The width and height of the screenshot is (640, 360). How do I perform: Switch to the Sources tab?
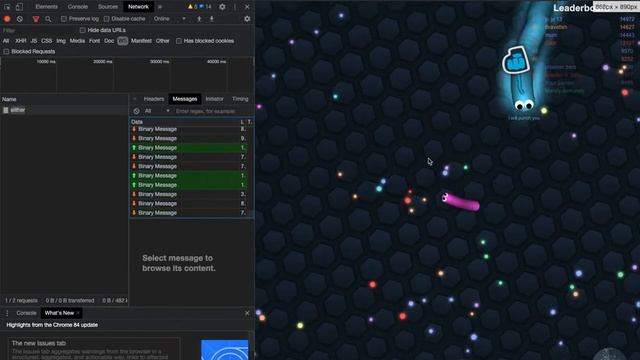coord(108,7)
